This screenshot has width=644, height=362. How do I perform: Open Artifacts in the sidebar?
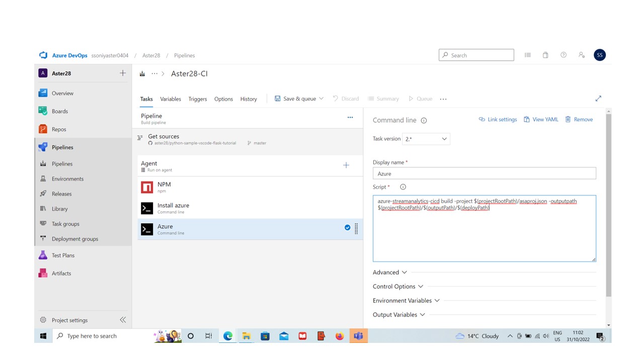(x=61, y=274)
